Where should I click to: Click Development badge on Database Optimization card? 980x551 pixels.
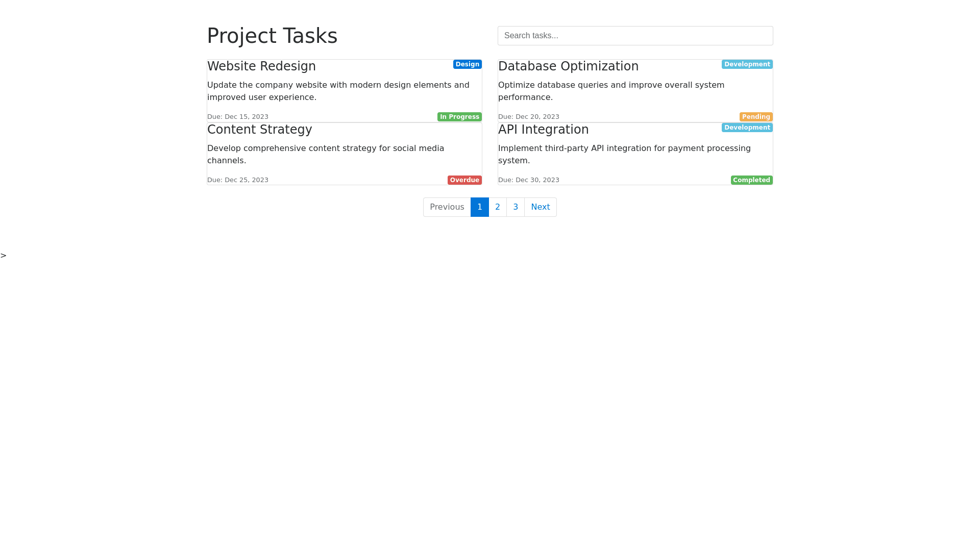[747, 64]
